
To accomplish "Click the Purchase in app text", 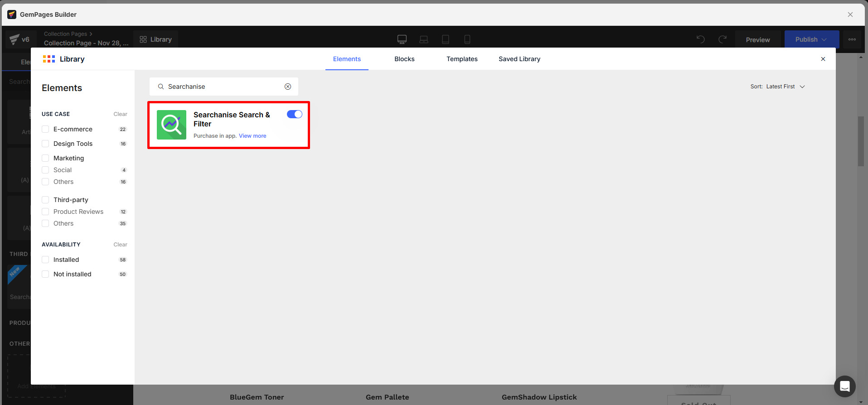I will pos(215,136).
